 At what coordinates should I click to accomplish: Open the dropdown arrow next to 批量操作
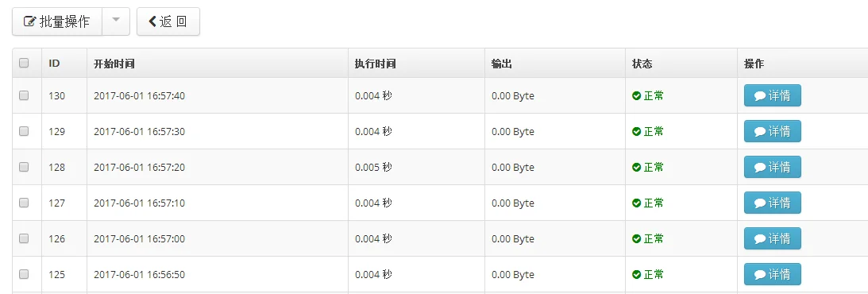(x=116, y=21)
